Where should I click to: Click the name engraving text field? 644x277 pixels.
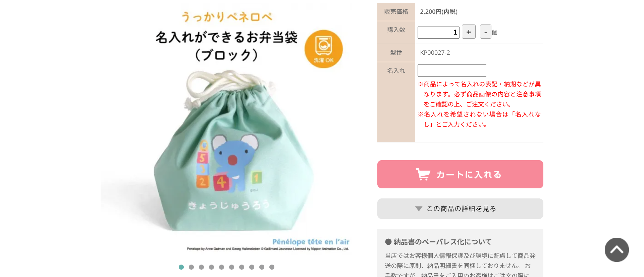point(452,71)
